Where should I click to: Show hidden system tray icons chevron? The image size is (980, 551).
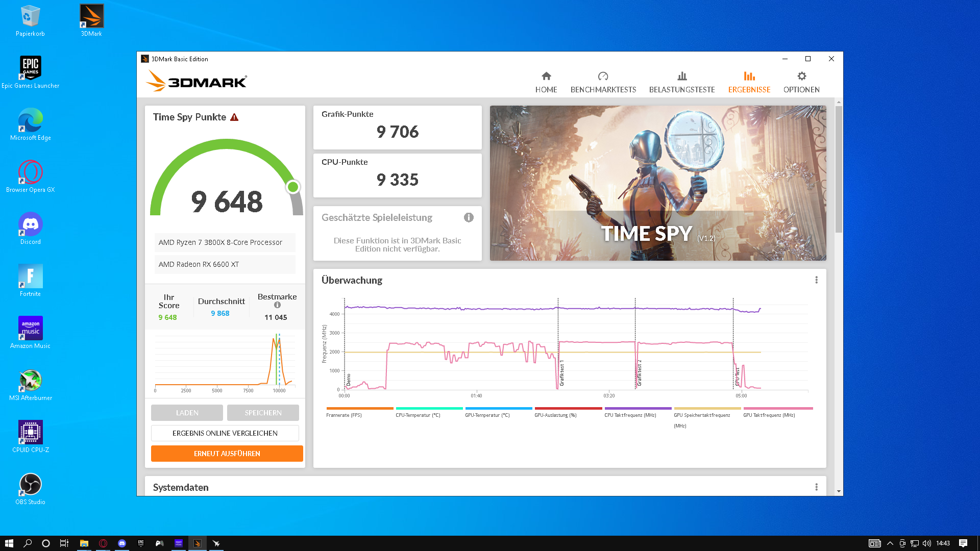pyautogui.click(x=890, y=543)
